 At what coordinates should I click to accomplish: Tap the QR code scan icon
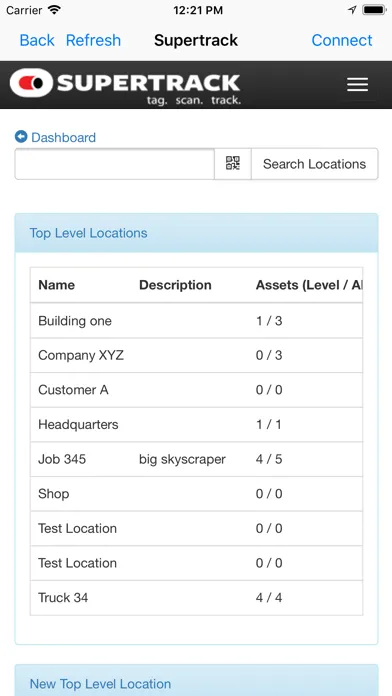pyautogui.click(x=233, y=163)
